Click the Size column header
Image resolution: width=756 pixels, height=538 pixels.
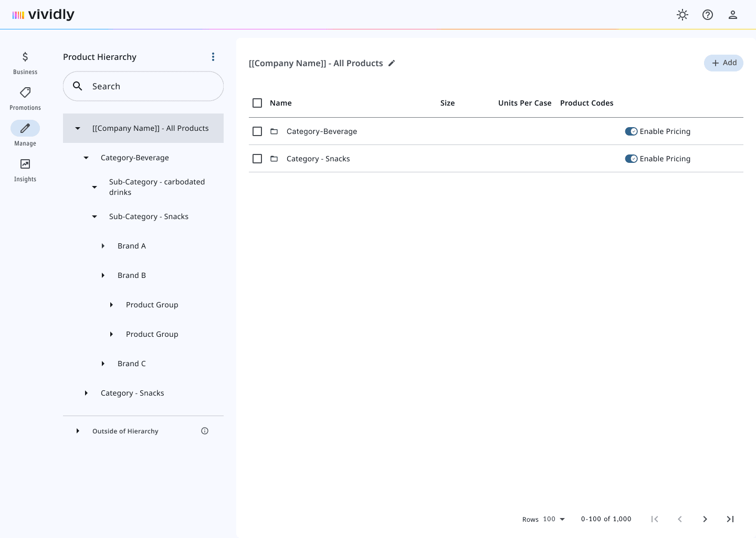point(448,103)
